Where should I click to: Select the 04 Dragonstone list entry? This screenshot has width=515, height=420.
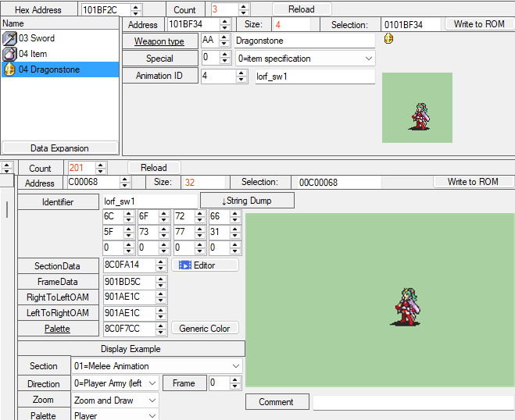coord(49,69)
